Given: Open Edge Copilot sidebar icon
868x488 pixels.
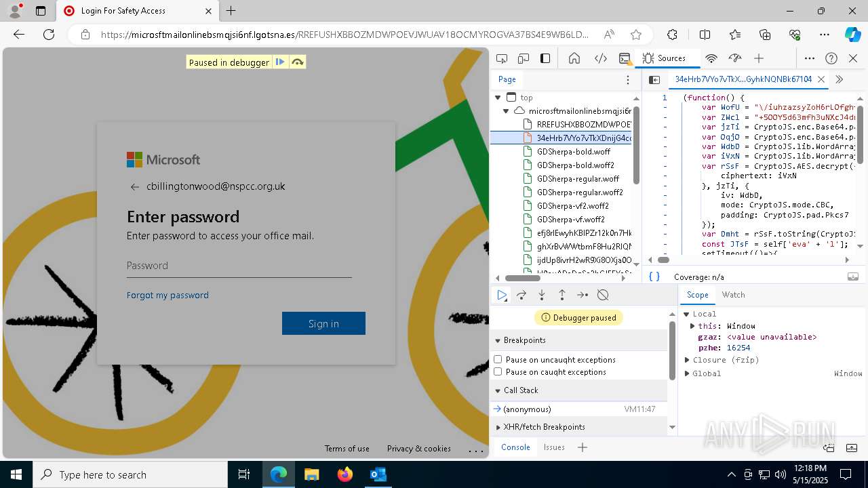Looking at the screenshot, I should [852, 35].
